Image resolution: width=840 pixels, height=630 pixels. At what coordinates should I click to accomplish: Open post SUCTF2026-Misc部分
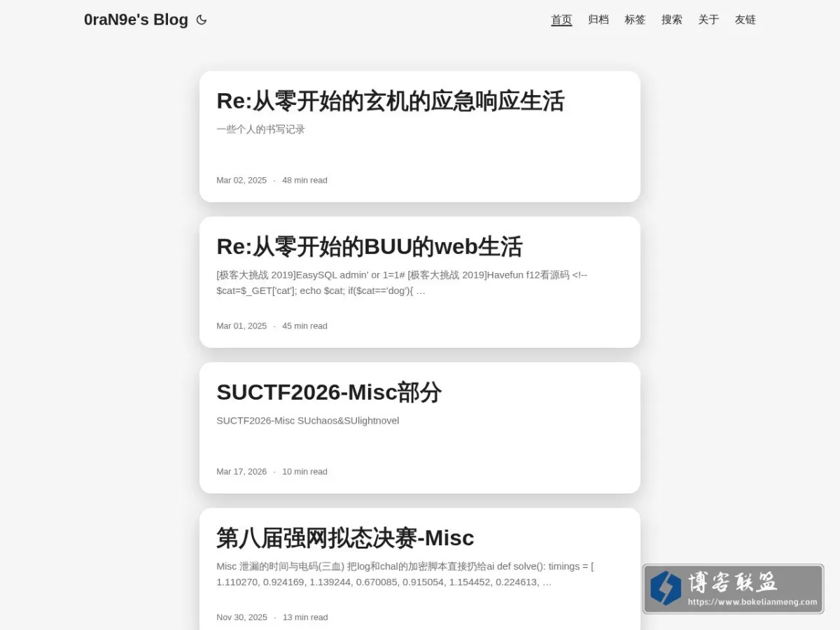pos(329,392)
